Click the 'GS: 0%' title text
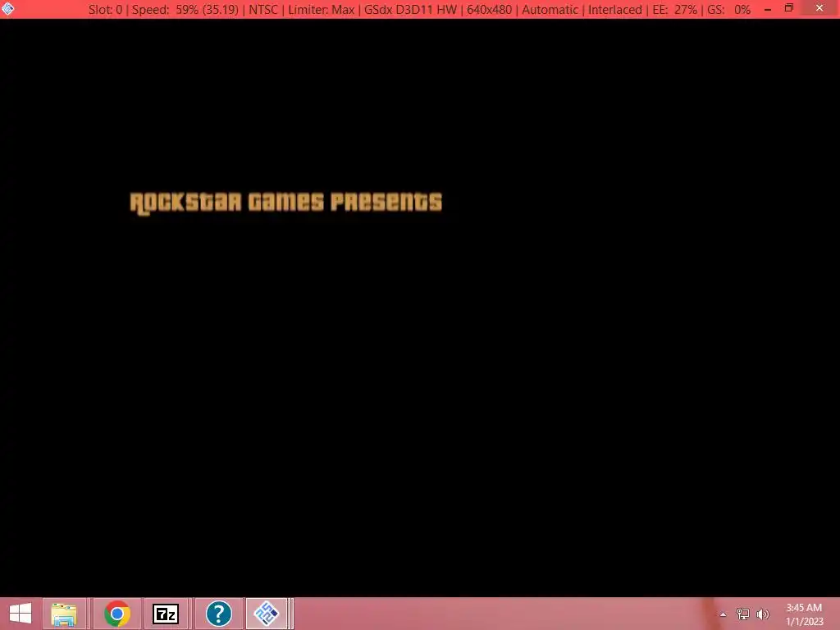The image size is (840, 630). (x=729, y=10)
